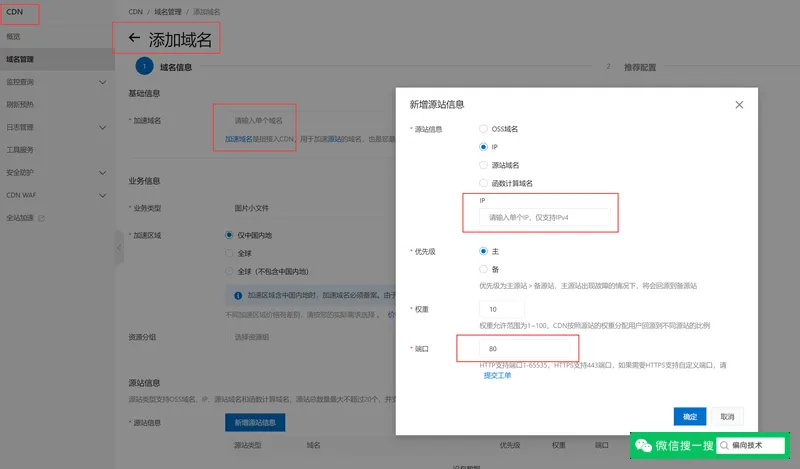Click the 基础信息 section heading
Viewport: 800px width, 469px height.
point(144,93)
